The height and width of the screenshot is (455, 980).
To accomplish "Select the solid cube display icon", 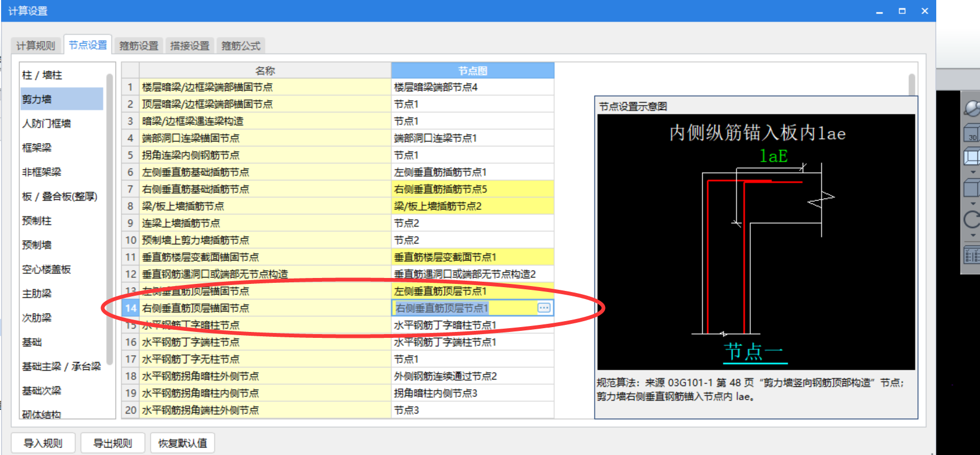I will click(972, 188).
